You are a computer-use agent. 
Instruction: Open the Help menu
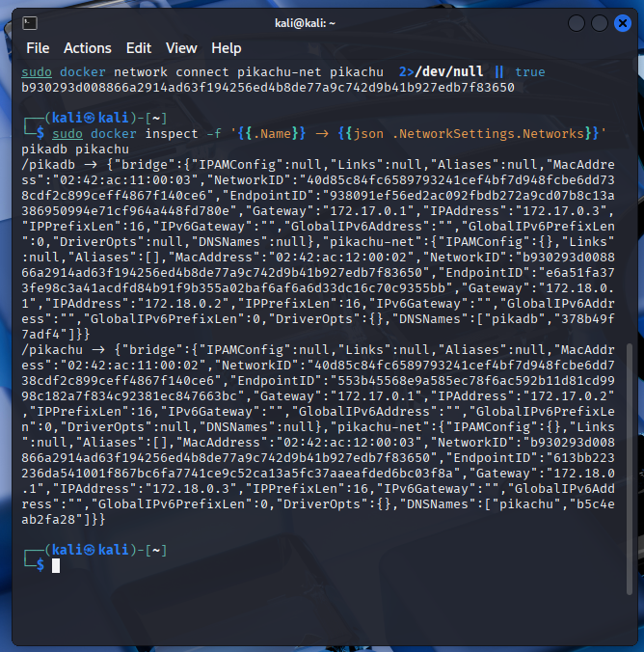(227, 48)
